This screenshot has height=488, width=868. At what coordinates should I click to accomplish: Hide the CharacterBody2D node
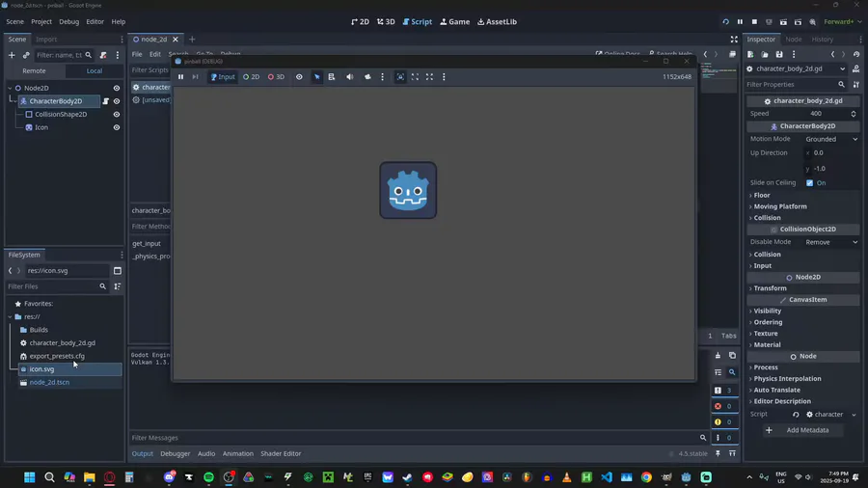pos(117,101)
